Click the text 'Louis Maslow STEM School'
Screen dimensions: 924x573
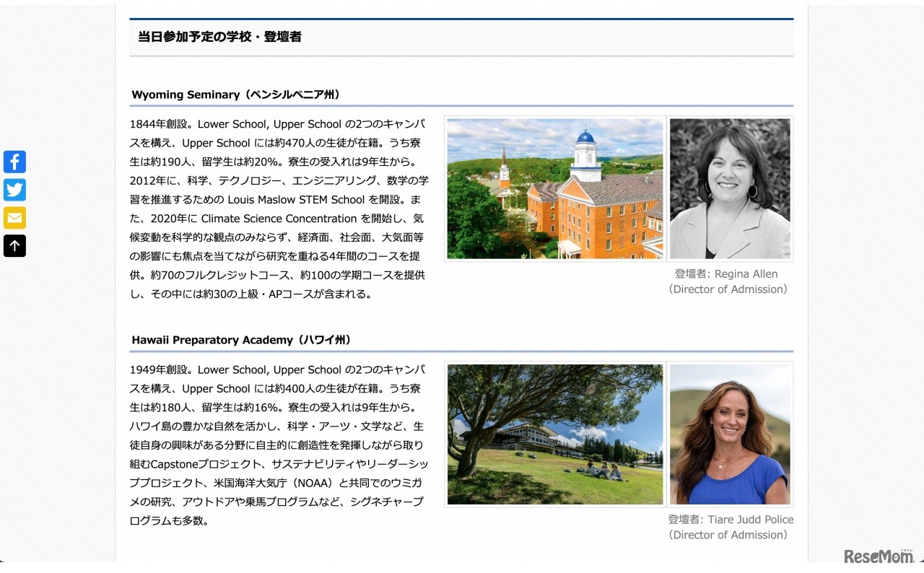pos(297,200)
